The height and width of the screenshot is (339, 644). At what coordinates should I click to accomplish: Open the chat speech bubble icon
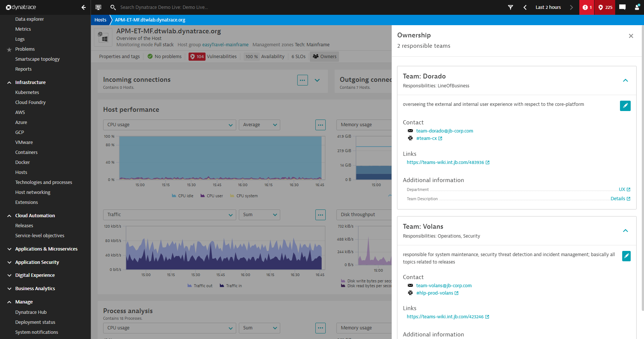(x=623, y=7)
